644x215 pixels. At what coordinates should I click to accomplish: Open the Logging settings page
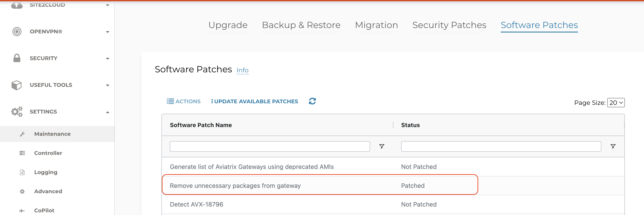pyautogui.click(x=46, y=172)
